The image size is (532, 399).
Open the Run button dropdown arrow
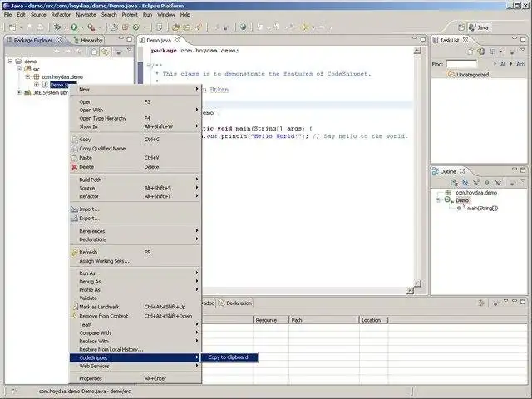[82, 27]
